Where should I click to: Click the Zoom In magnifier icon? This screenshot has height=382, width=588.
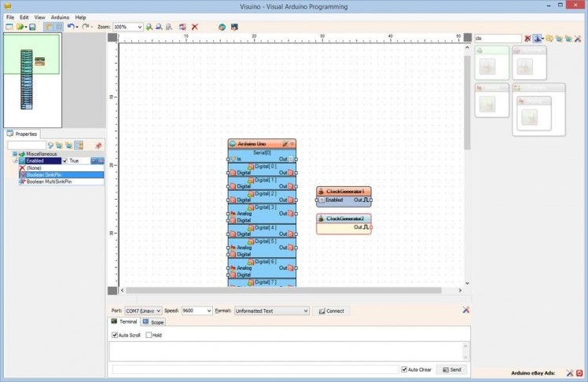[x=149, y=27]
